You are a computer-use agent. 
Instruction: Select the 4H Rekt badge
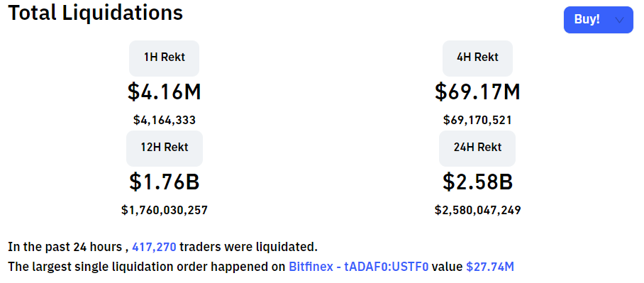coord(477,58)
